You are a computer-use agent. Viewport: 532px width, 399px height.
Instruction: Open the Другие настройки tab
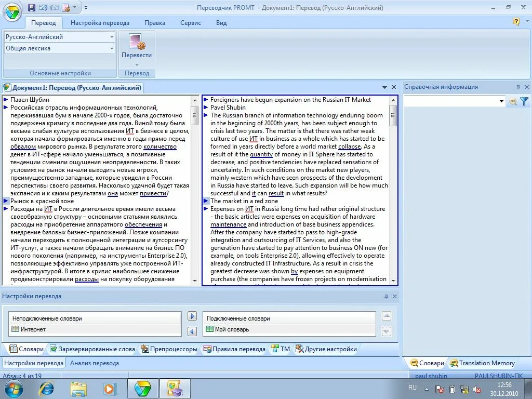[x=326, y=349]
